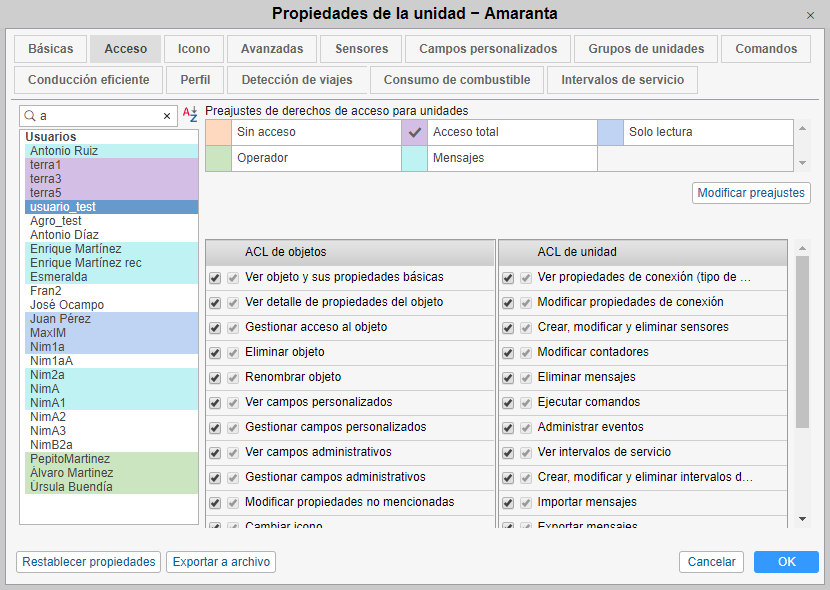Image resolution: width=830 pixels, height=590 pixels.
Task: Clear the user search field
Action: coord(167,116)
